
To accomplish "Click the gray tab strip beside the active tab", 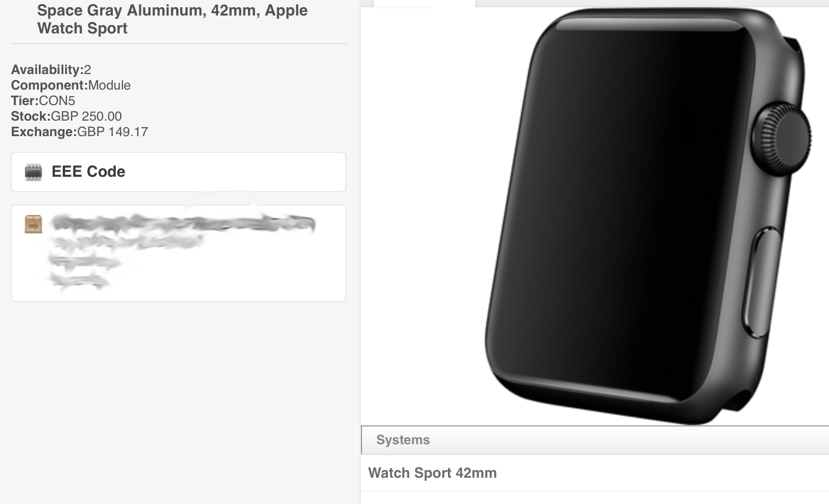I will click(652, 3).
